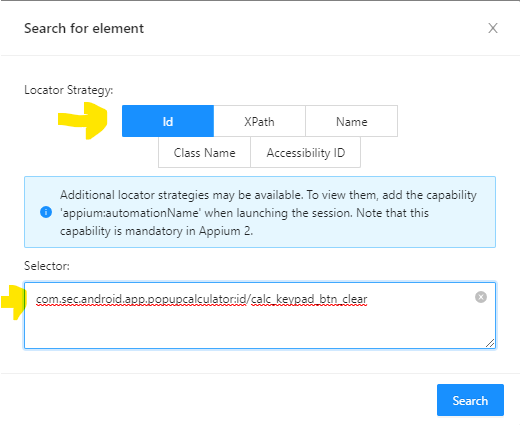The image size is (520, 425).
Task: Select the Accessibility ID locator strategy
Action: [305, 153]
